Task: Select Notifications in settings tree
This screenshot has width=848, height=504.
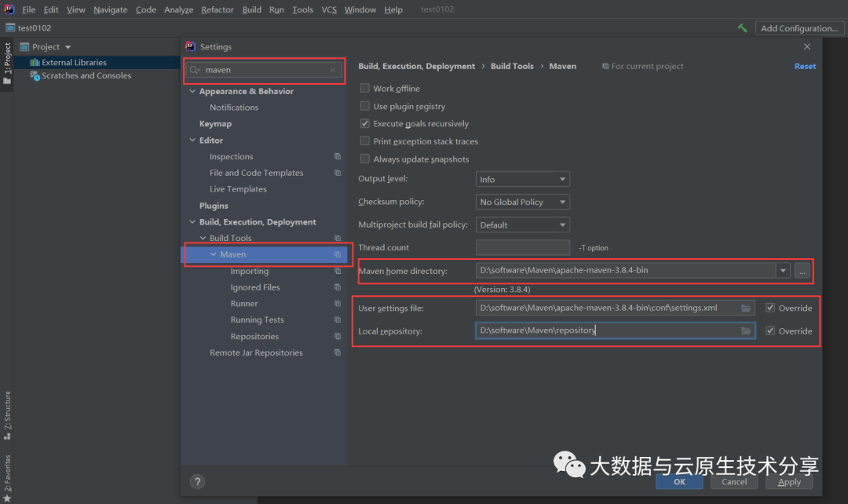Action: (x=234, y=107)
